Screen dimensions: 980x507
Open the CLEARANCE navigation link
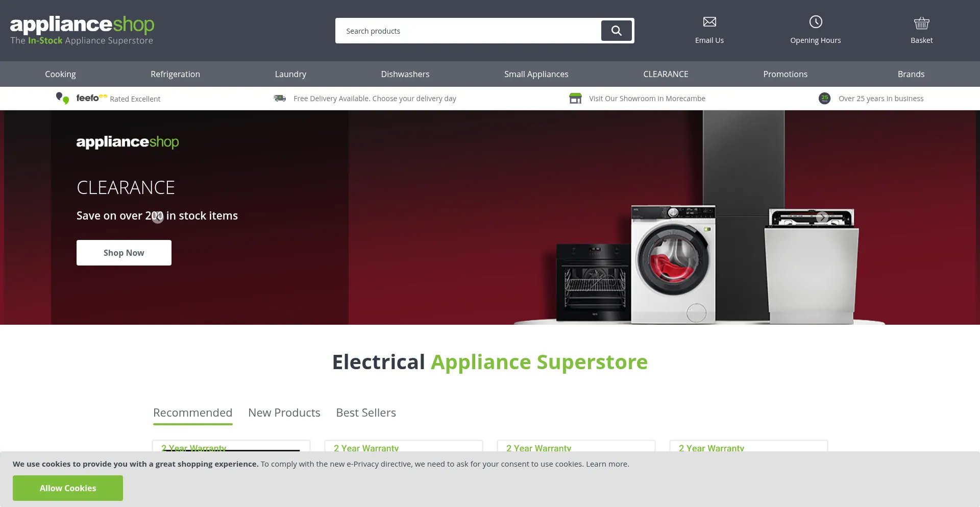[666, 74]
